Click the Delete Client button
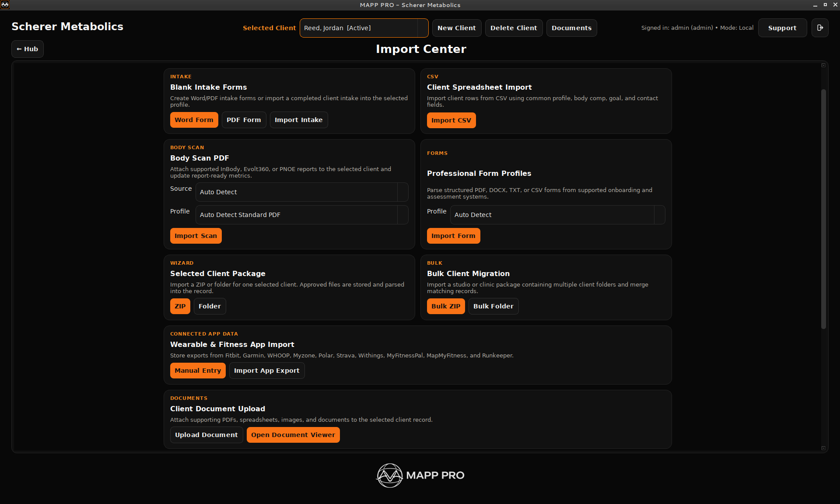Image resolution: width=840 pixels, height=504 pixels. 514,28
